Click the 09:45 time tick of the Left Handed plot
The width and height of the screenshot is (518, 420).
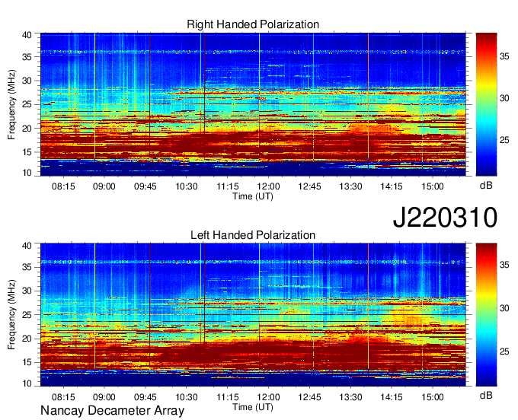coord(145,397)
